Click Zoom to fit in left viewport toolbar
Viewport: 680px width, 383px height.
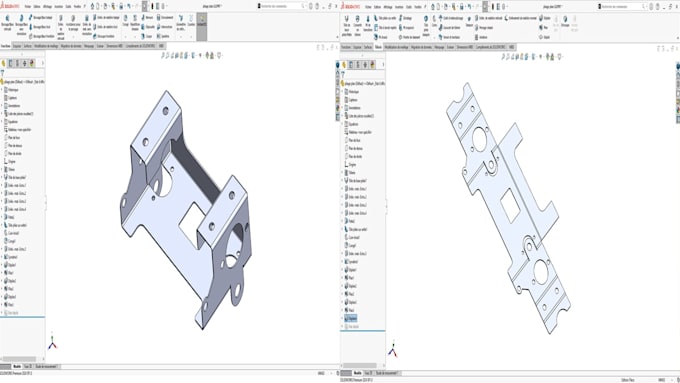coord(163,56)
